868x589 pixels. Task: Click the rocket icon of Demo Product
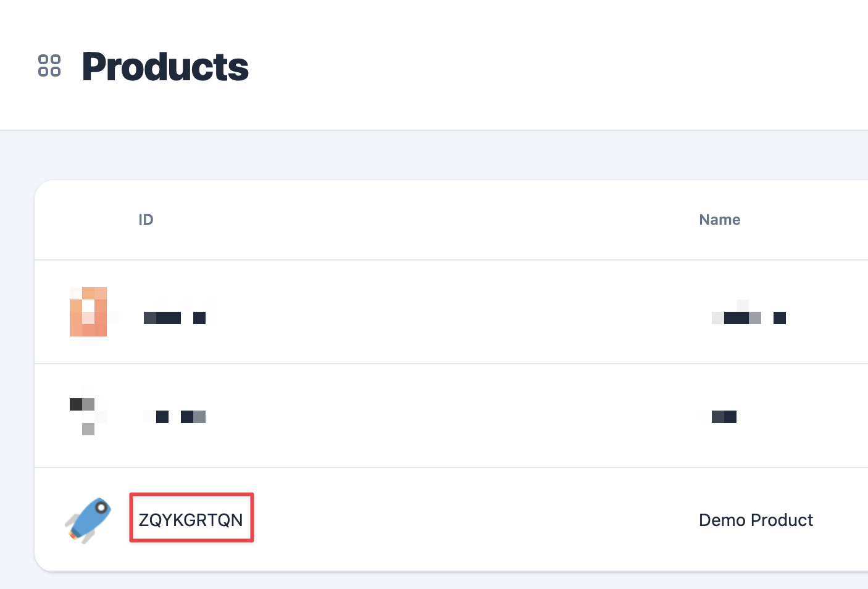click(x=88, y=520)
